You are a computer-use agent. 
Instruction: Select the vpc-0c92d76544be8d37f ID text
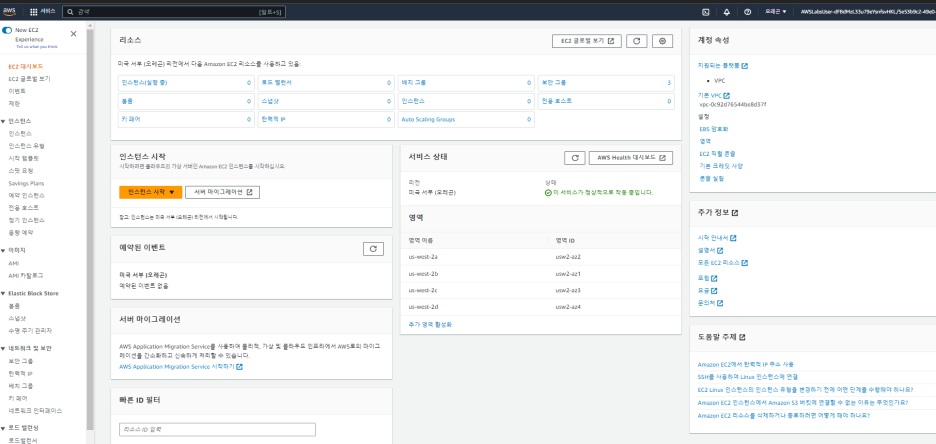click(x=732, y=104)
